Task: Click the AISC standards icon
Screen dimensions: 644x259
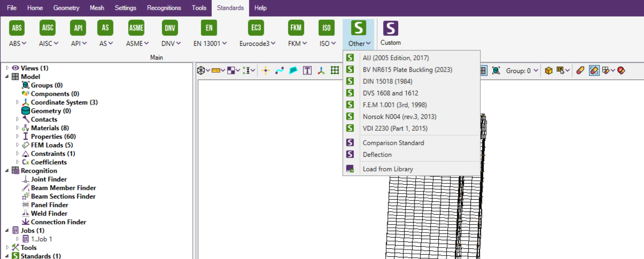Action: (47, 28)
